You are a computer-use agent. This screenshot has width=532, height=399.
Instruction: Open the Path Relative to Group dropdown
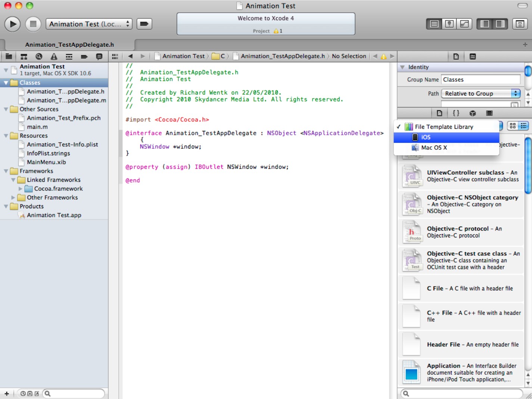click(481, 94)
